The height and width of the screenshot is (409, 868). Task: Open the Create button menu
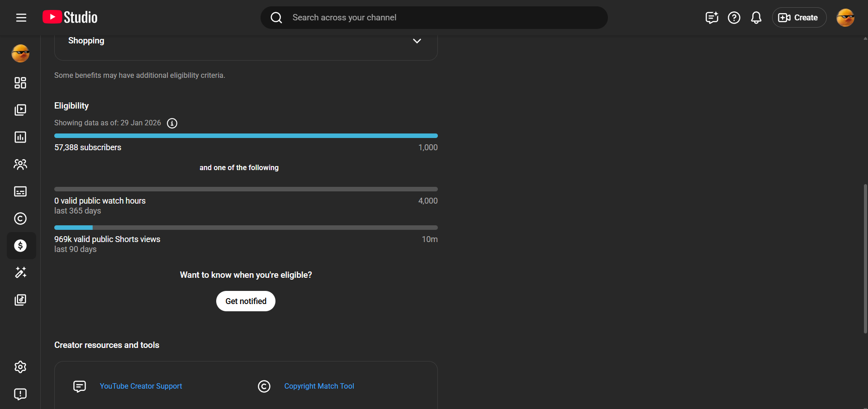click(x=798, y=18)
